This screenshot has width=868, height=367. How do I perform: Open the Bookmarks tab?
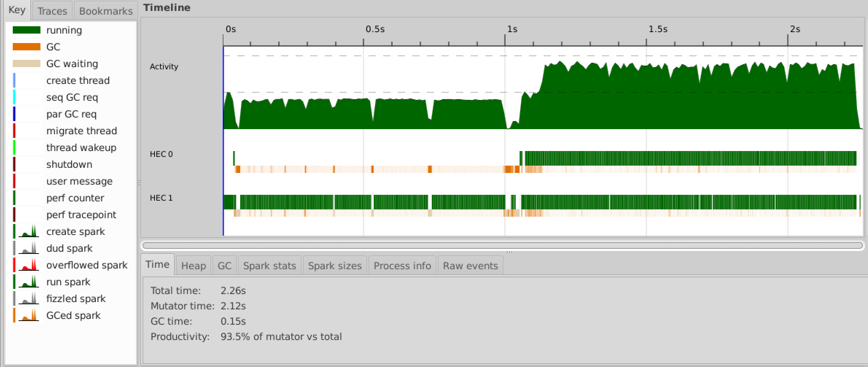pyautogui.click(x=106, y=11)
